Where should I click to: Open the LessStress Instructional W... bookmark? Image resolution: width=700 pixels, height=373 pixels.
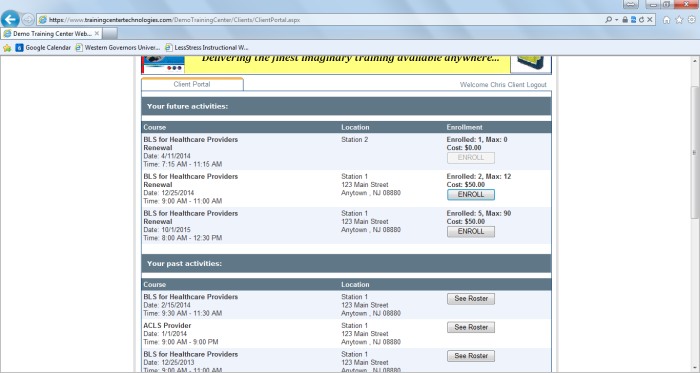[206, 47]
